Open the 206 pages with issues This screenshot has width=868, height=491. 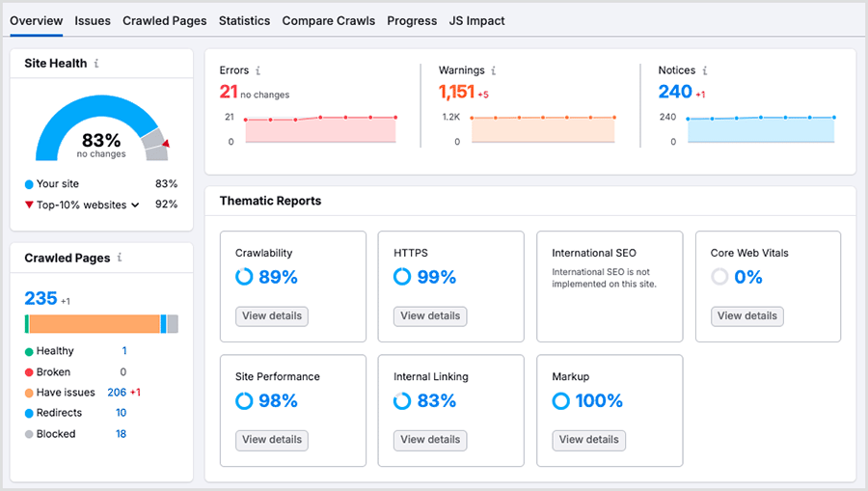[117, 393]
